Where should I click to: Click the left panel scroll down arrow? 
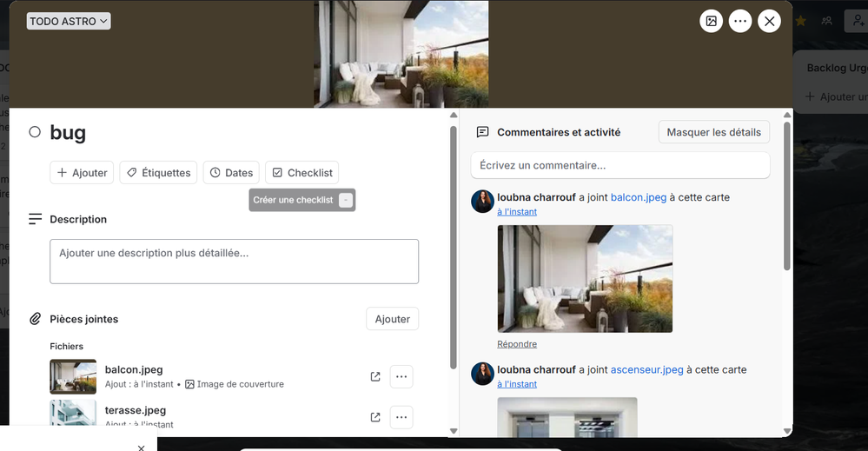pyautogui.click(x=454, y=431)
